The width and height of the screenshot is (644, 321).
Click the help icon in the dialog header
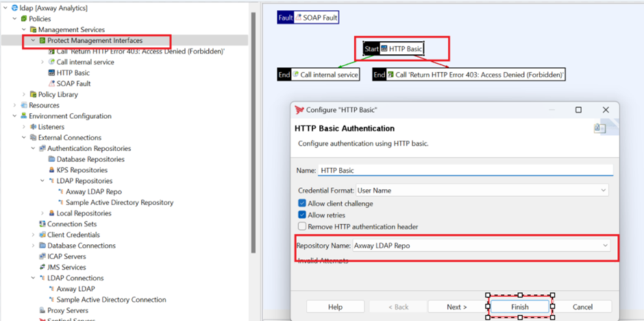coord(599,128)
